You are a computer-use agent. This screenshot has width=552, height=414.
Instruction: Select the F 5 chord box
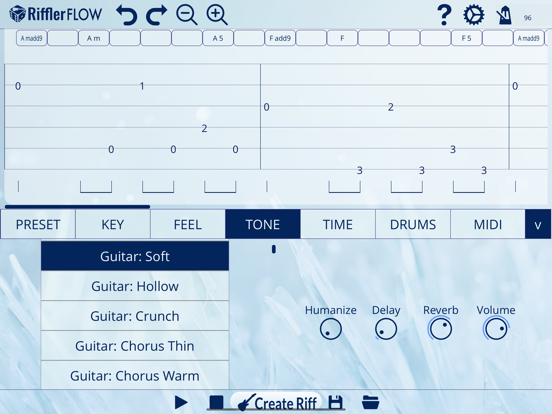(466, 38)
